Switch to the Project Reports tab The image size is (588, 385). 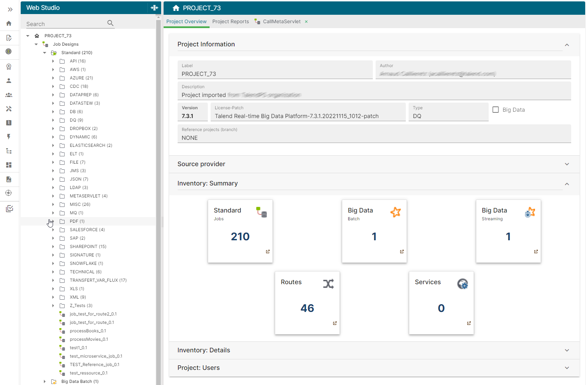click(230, 21)
